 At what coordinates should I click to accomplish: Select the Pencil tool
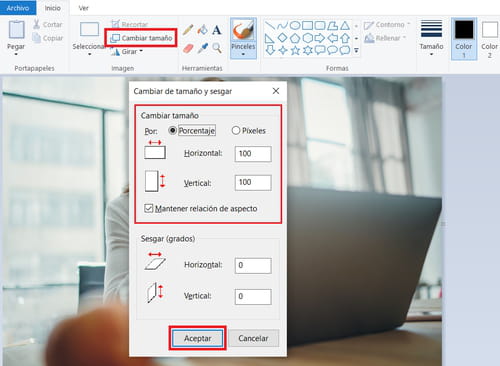pyautogui.click(x=188, y=30)
